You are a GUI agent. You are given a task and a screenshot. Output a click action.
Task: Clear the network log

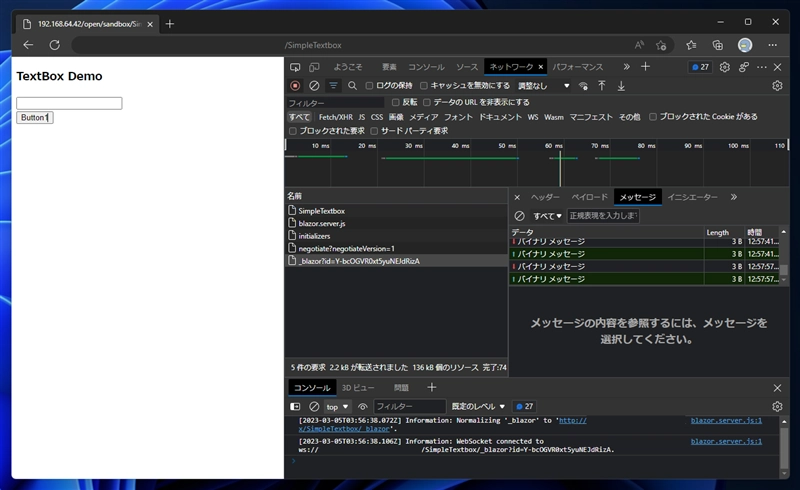pos(314,86)
